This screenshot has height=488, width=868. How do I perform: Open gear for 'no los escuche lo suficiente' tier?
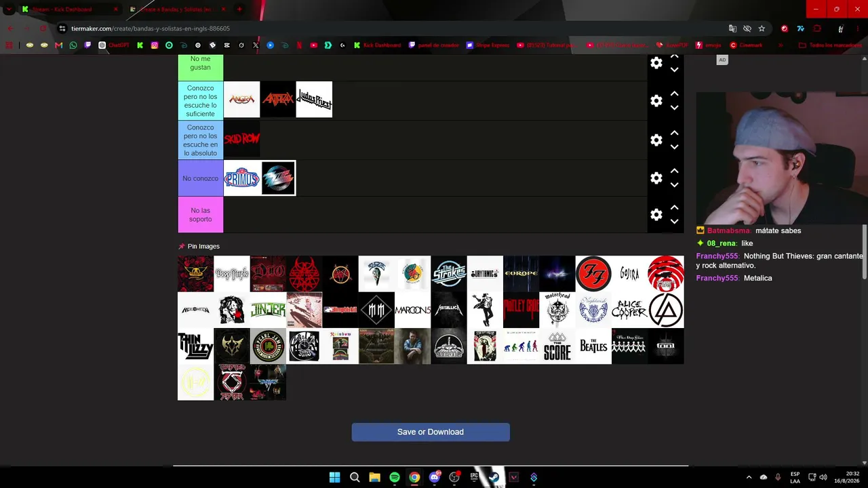[x=656, y=101]
